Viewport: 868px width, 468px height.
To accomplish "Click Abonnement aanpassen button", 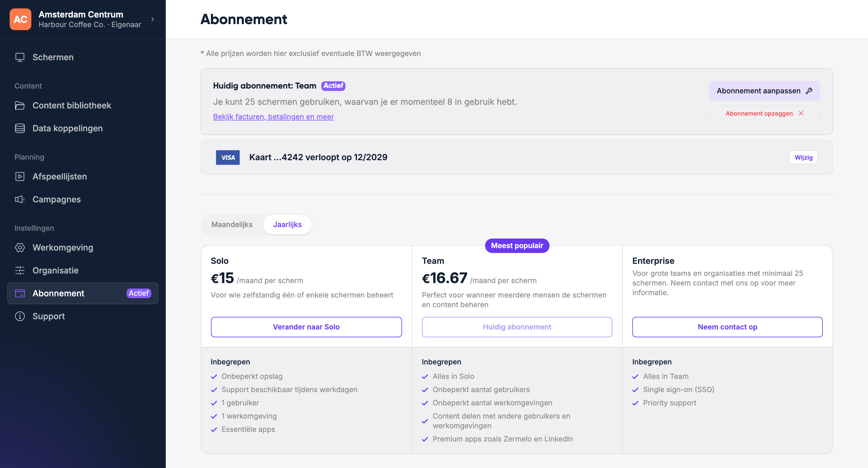I will coord(765,91).
